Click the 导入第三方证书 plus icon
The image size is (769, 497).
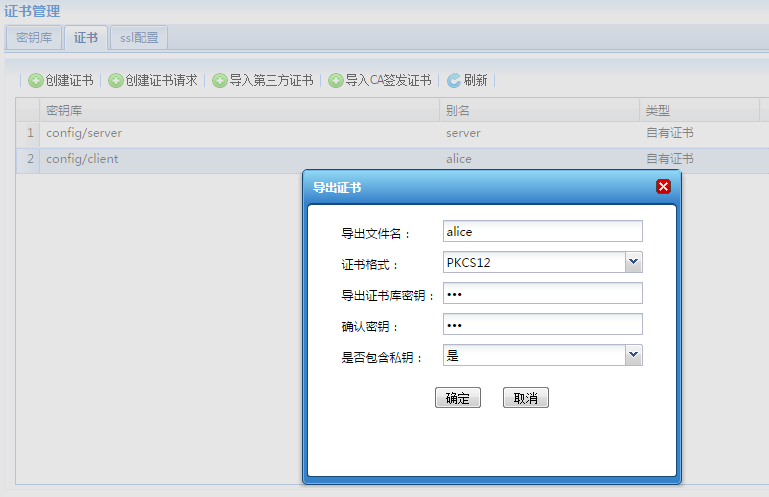[220, 80]
